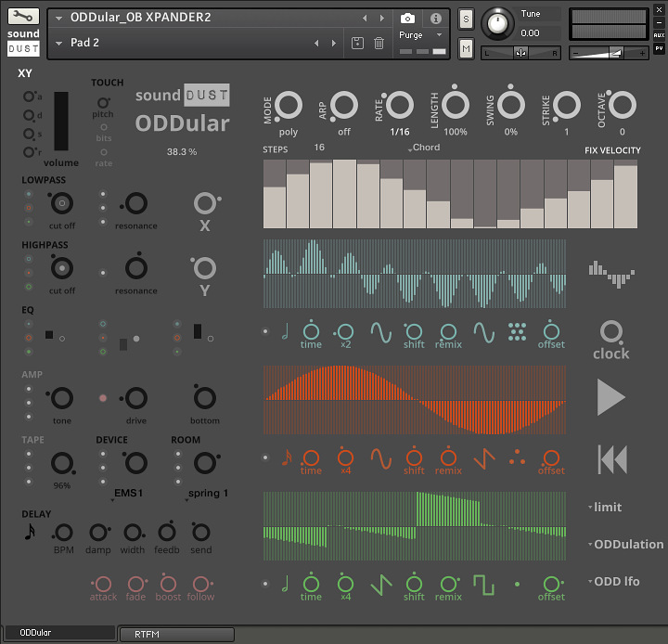The height and width of the screenshot is (644, 668).
Task: Switch to the ODDular tab
Action: pyautogui.click(x=59, y=633)
